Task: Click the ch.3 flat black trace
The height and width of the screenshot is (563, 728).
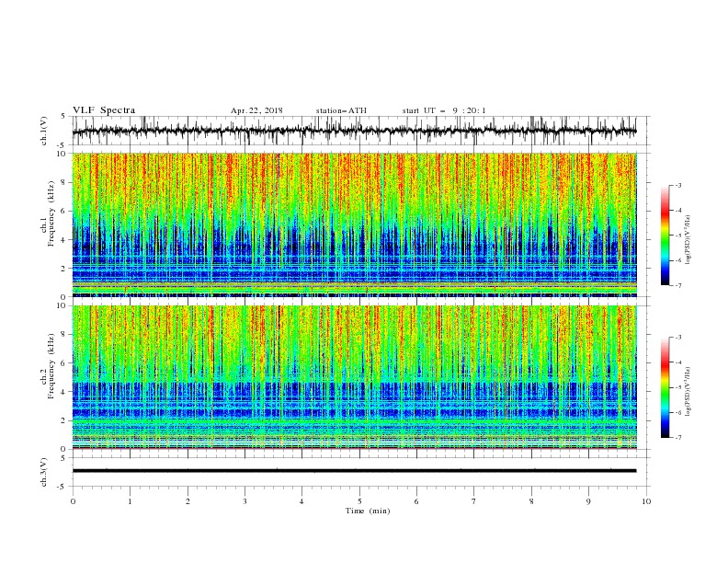Action: [x=354, y=471]
